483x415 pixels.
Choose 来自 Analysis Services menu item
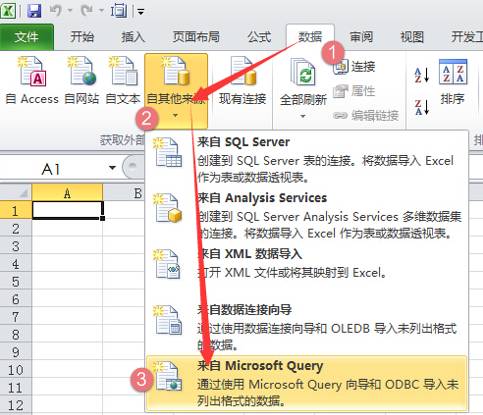(x=307, y=215)
